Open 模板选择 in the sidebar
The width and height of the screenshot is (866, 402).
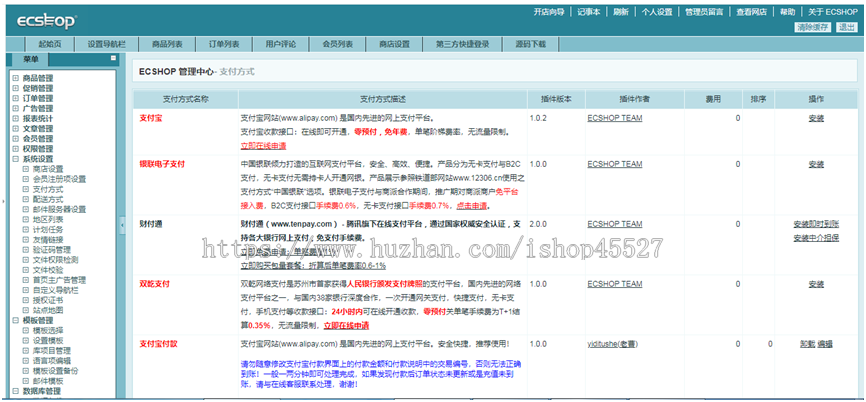(x=48, y=330)
